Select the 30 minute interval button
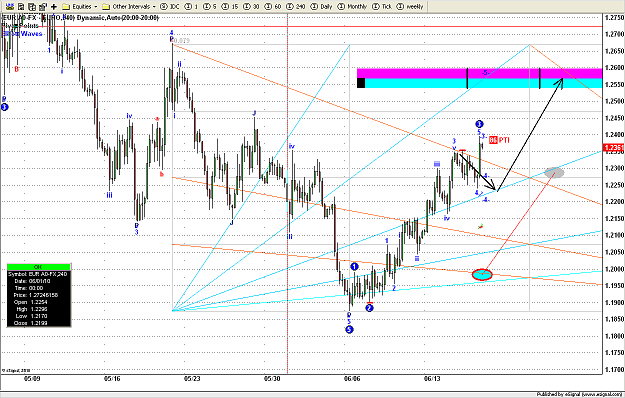 click(251, 6)
